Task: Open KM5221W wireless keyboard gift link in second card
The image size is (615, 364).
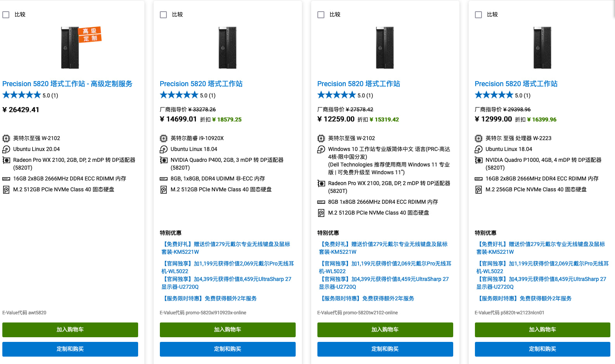Action: [226, 248]
